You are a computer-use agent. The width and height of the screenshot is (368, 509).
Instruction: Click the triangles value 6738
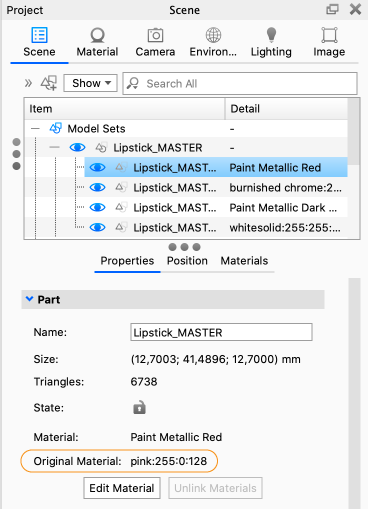pyautogui.click(x=144, y=381)
